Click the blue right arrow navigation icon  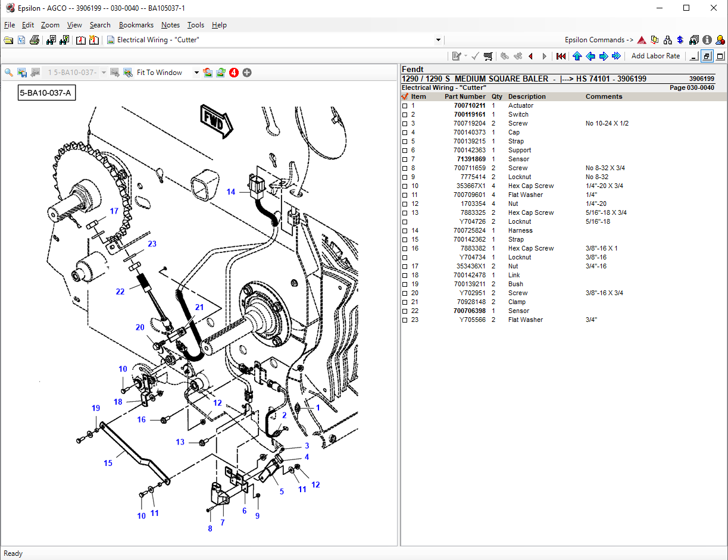coord(604,56)
